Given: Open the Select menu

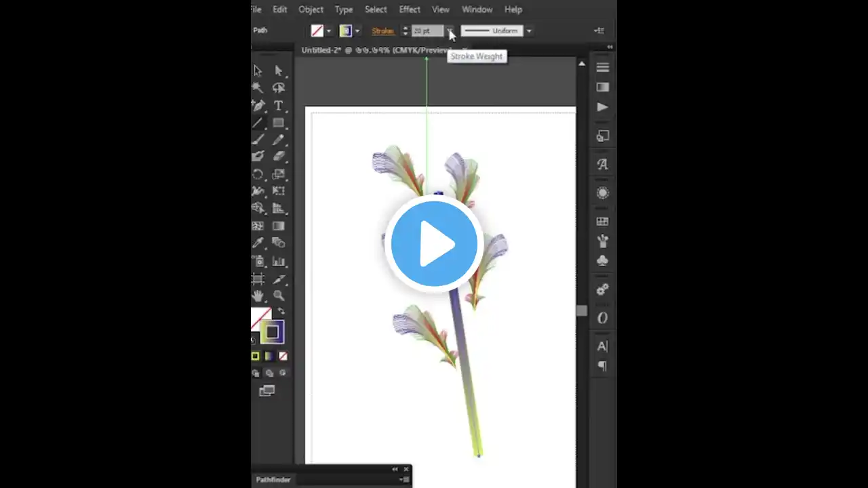Looking at the screenshot, I should point(376,9).
